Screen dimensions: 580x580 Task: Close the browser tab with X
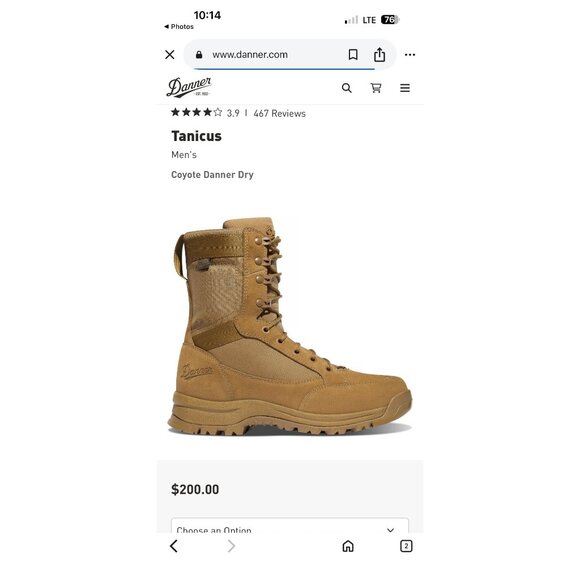pyautogui.click(x=170, y=55)
